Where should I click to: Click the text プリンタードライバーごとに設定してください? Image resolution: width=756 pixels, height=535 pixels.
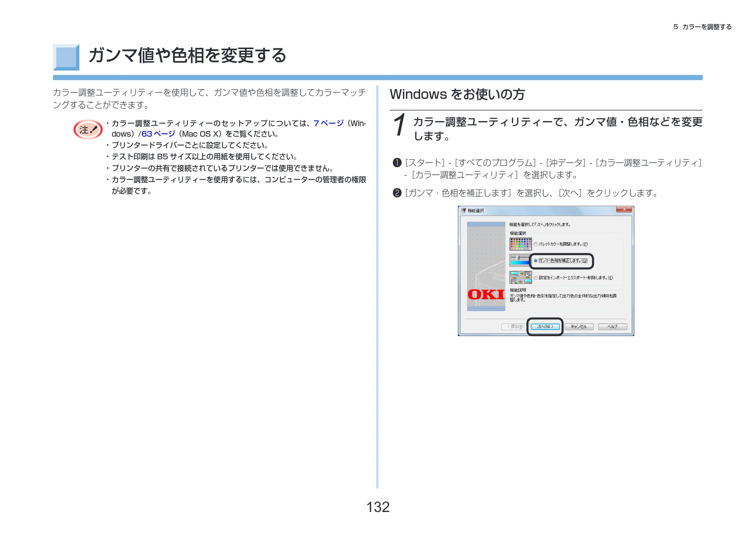tap(190, 145)
